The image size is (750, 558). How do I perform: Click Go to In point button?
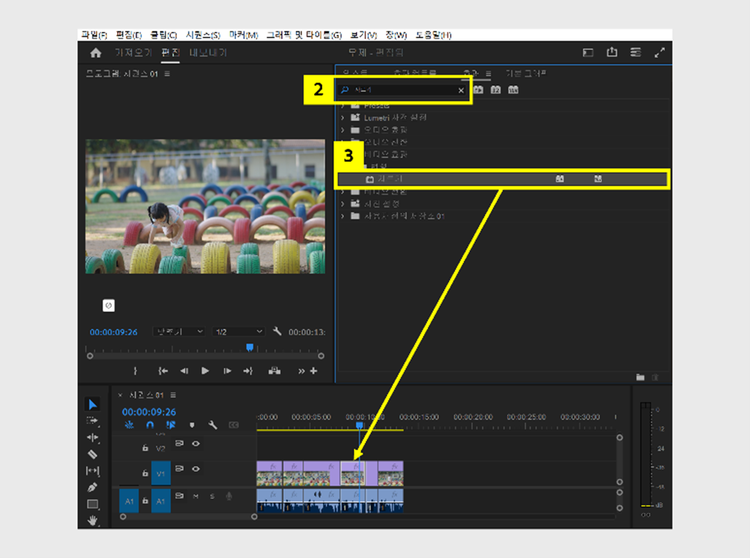click(x=163, y=371)
